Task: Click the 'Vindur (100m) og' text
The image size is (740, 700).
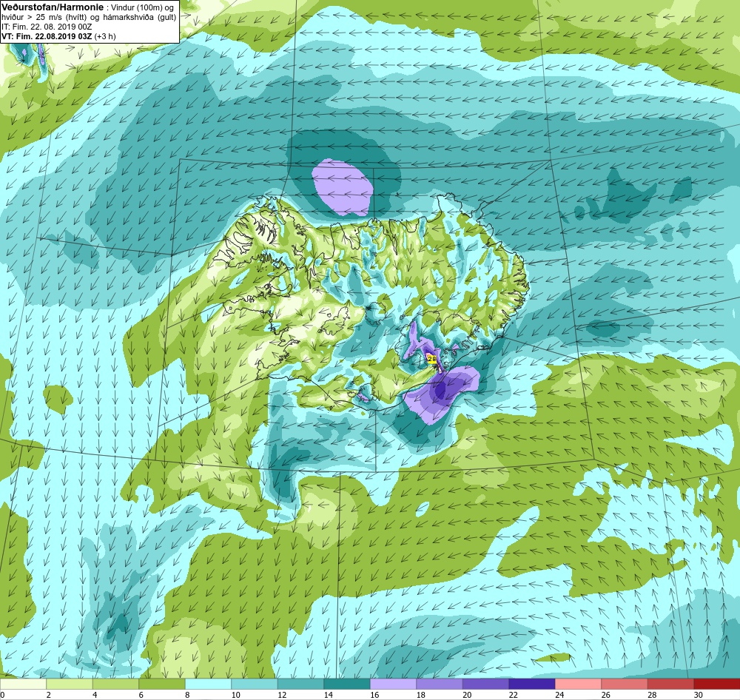Action: coord(141,7)
